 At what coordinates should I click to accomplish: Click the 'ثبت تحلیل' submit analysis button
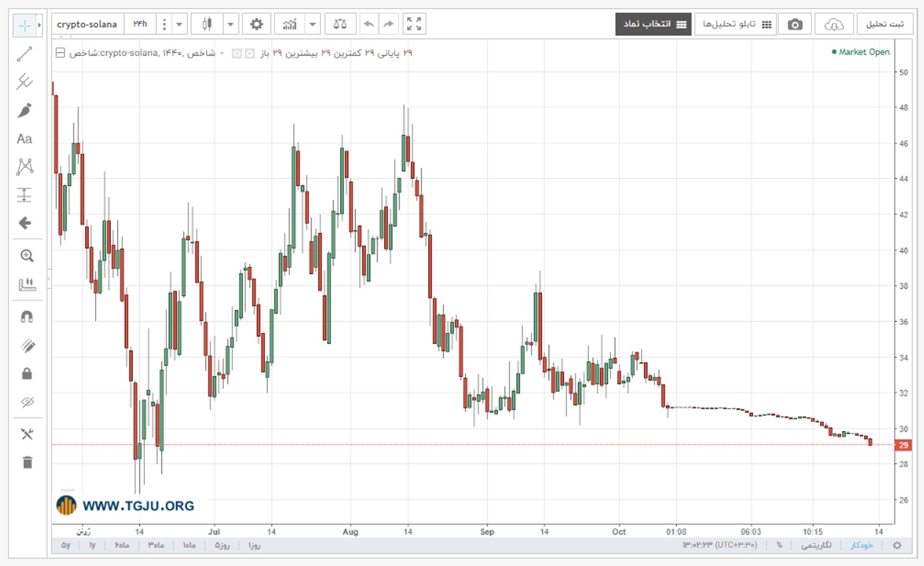click(884, 24)
